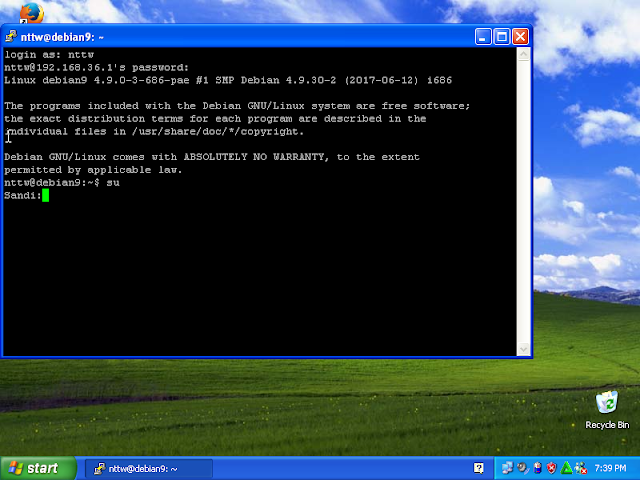Maximize the PuTTY window
The height and width of the screenshot is (480, 640).
click(x=502, y=37)
